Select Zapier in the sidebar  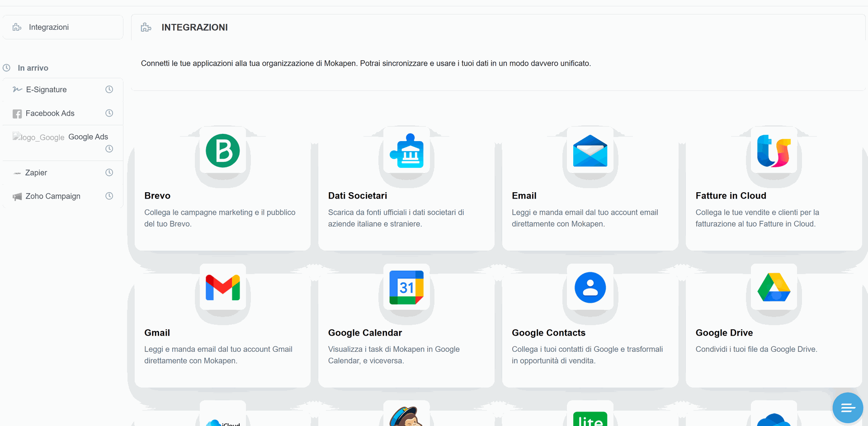(62, 173)
